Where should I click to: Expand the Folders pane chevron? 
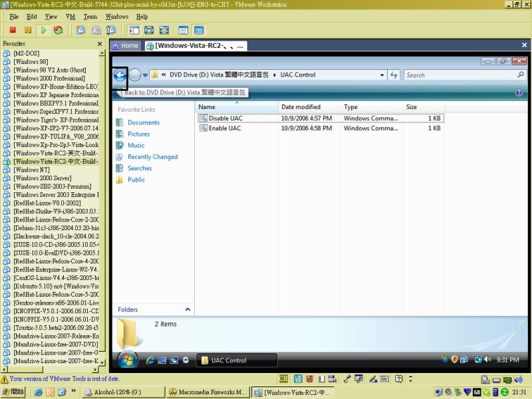[188, 309]
